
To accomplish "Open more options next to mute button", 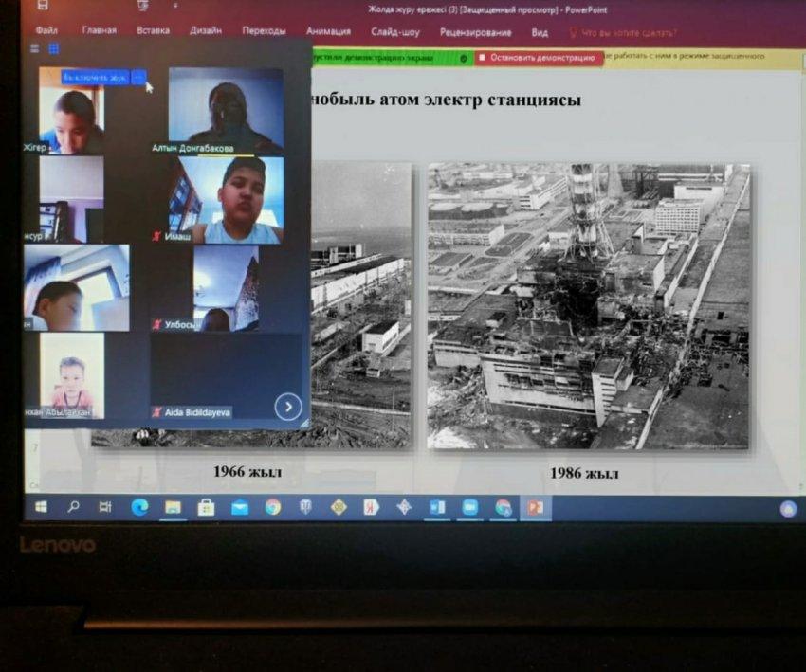I will [138, 78].
